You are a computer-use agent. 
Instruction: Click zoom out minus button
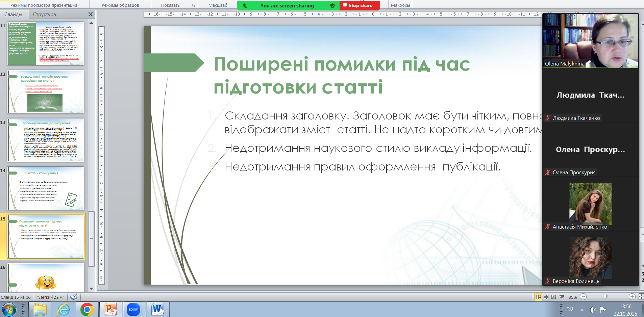[x=583, y=297]
